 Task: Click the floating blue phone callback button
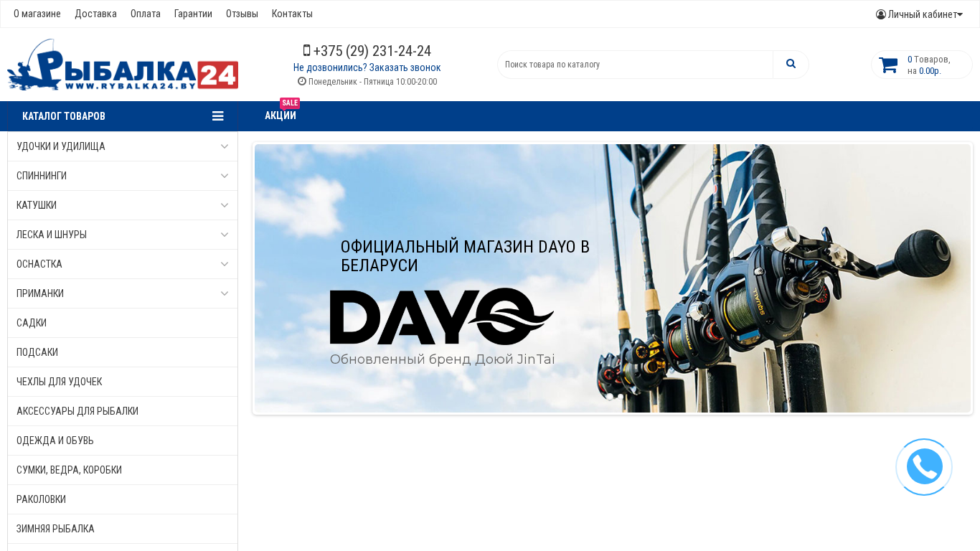click(x=924, y=467)
